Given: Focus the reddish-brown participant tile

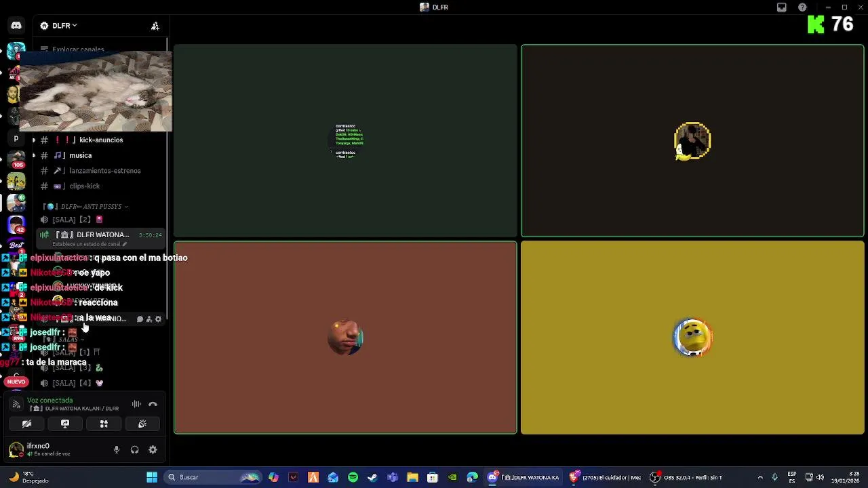Looking at the screenshot, I should 345,338.
